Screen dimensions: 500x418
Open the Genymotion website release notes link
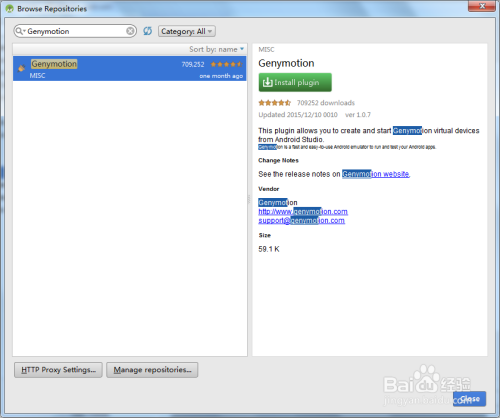[376, 174]
